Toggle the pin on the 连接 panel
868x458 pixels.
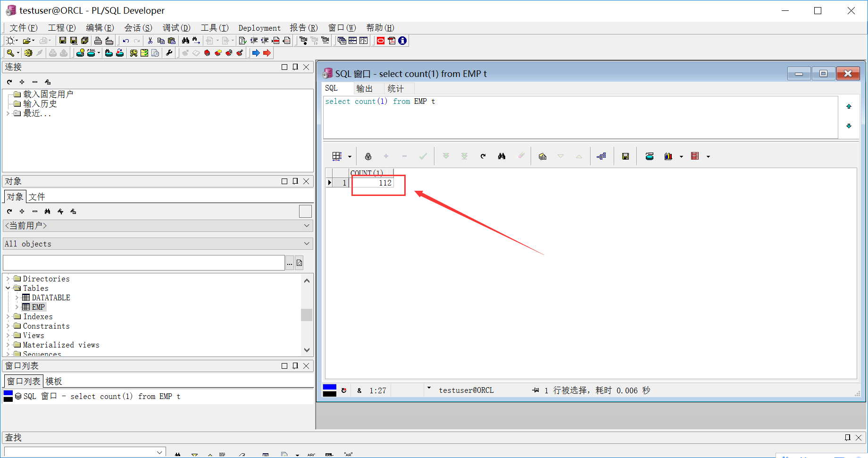tap(295, 67)
